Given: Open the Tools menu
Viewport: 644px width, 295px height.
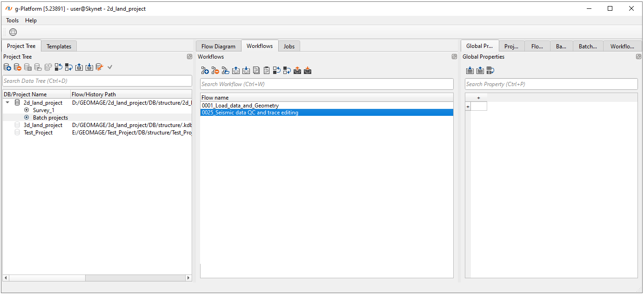Looking at the screenshot, I should click(x=13, y=20).
